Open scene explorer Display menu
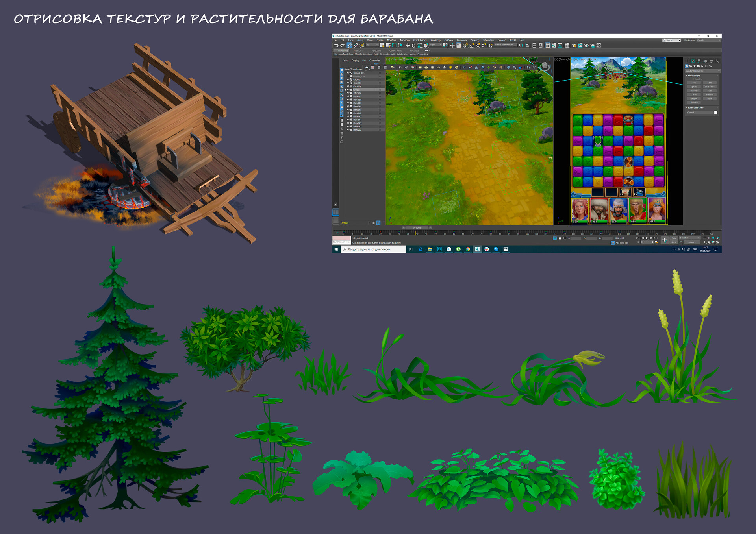This screenshot has height=534, width=756. click(355, 61)
